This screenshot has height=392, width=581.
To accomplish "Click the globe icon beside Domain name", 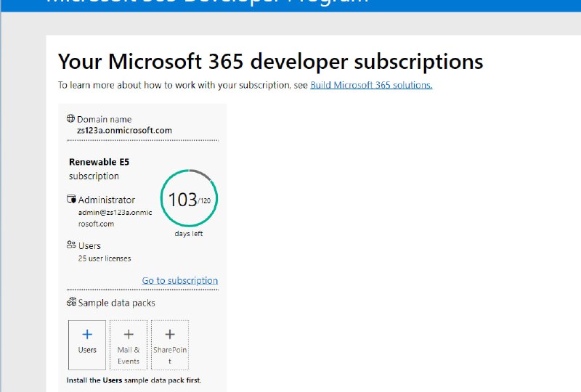I will tap(70, 119).
